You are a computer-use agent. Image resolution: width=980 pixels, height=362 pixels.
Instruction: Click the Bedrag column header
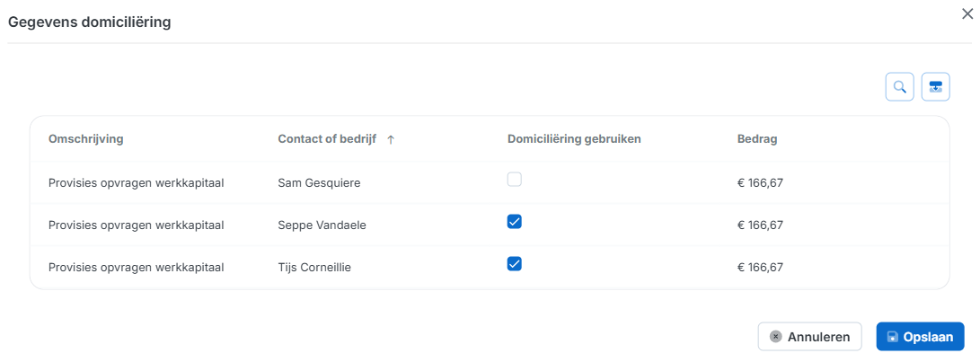[756, 139]
